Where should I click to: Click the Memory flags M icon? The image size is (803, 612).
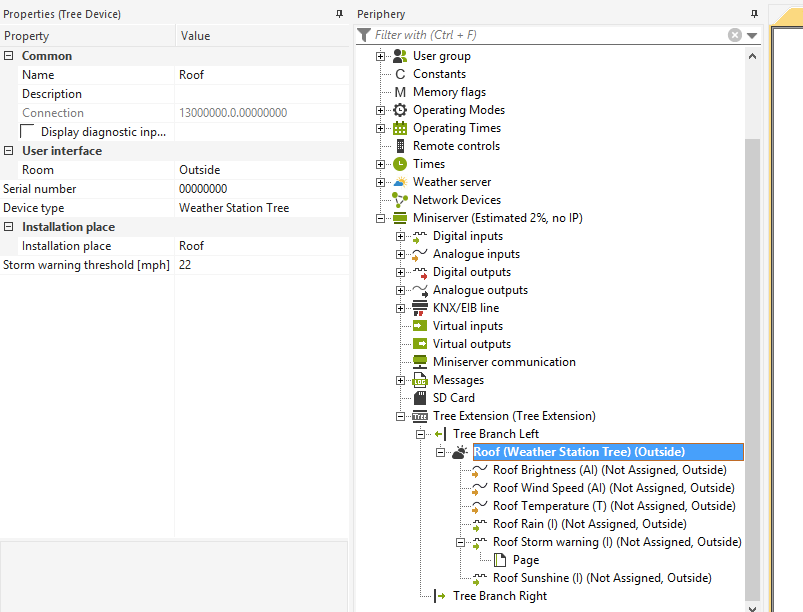[x=400, y=92]
